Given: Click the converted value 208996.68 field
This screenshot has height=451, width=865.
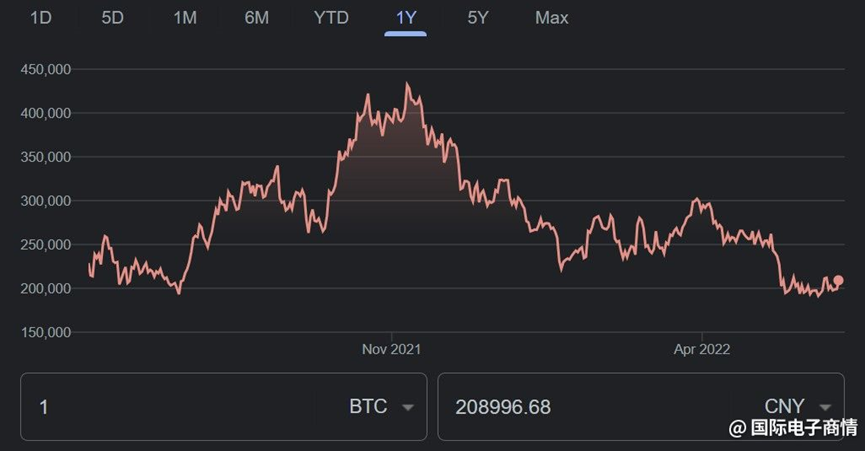Looking at the screenshot, I should tap(585, 407).
